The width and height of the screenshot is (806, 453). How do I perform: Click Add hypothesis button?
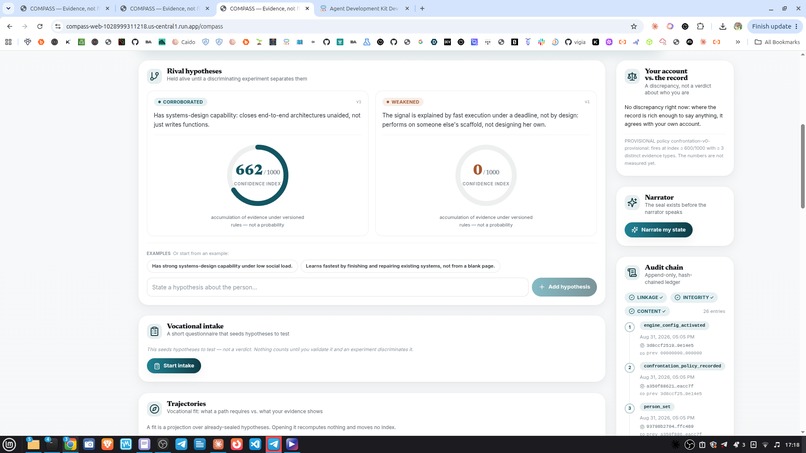pos(564,287)
